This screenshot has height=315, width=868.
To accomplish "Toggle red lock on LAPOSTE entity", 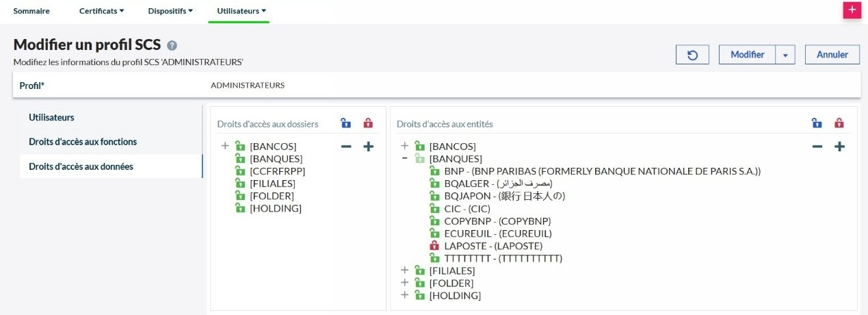I will (433, 246).
